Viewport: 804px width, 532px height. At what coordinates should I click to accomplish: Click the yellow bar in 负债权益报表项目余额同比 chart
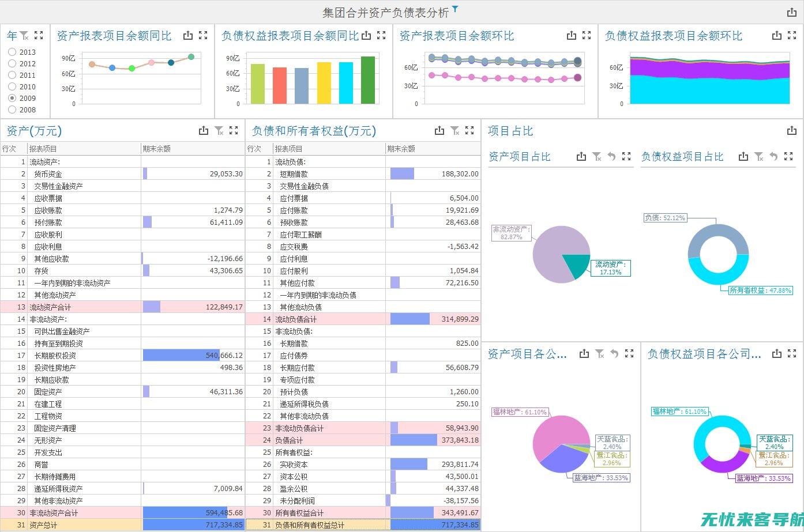[324, 83]
